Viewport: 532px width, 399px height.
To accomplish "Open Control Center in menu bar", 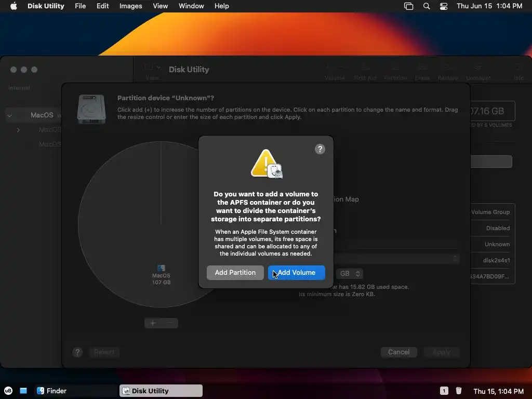I will click(x=444, y=6).
